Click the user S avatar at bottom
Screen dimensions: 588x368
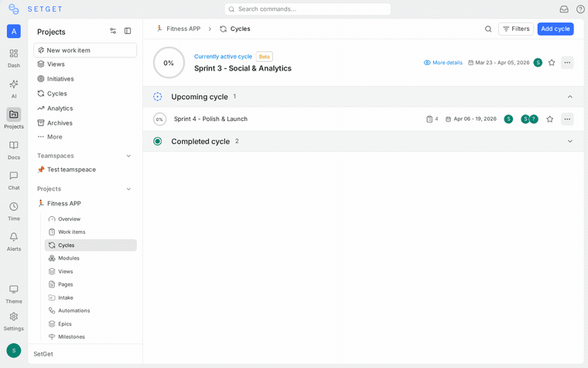pyautogui.click(x=14, y=350)
